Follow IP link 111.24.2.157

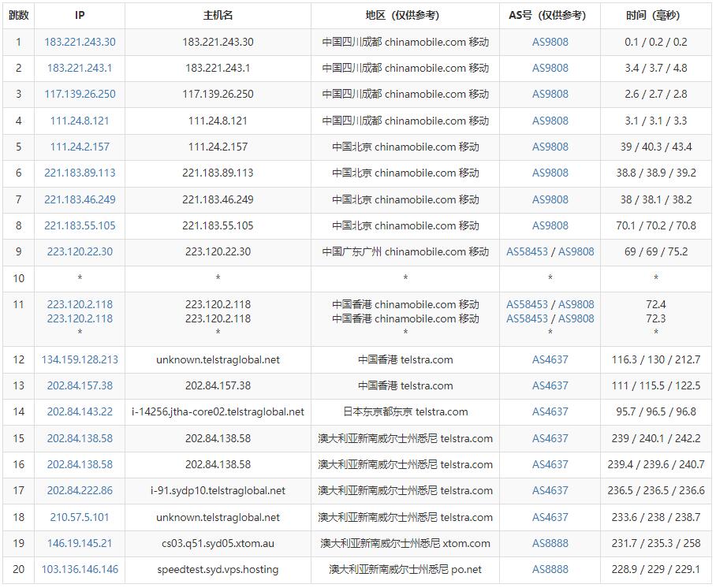tap(80, 147)
